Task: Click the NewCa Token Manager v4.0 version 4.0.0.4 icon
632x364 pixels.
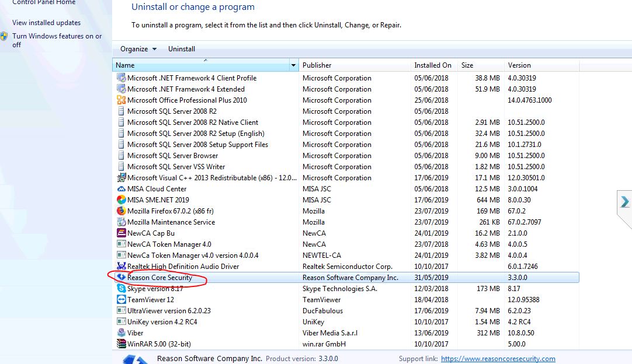Action: (x=121, y=255)
